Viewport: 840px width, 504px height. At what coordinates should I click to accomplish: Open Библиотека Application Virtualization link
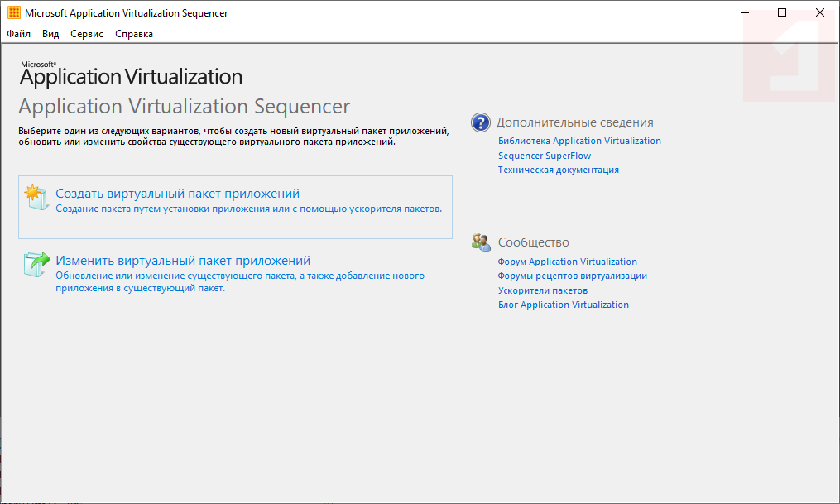coord(579,141)
